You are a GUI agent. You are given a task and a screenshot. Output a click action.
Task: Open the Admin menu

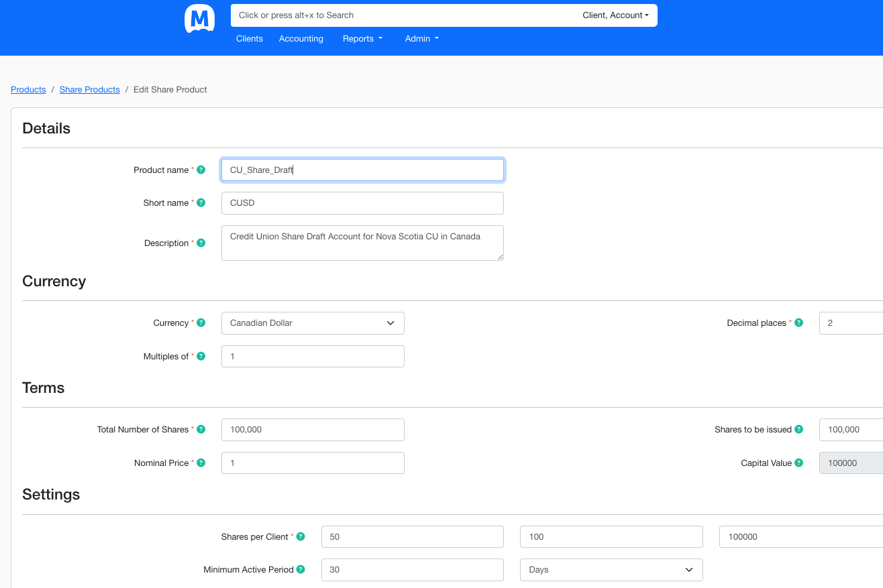point(421,39)
